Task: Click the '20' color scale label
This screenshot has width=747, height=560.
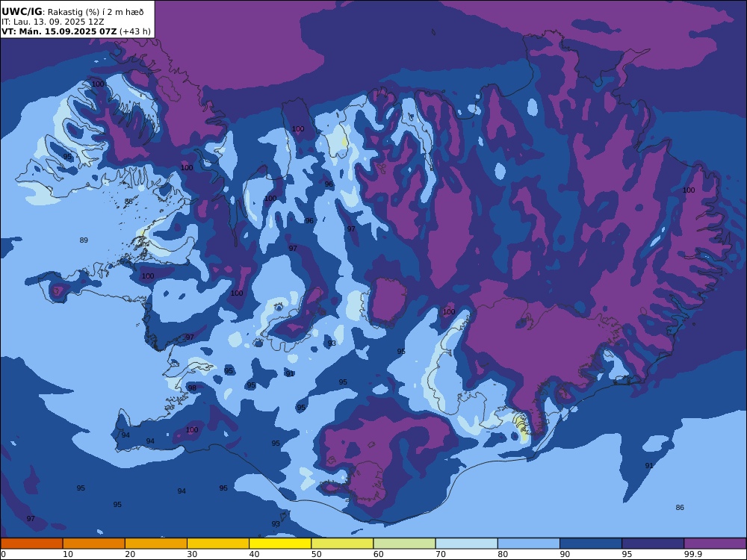Action: tap(130, 554)
